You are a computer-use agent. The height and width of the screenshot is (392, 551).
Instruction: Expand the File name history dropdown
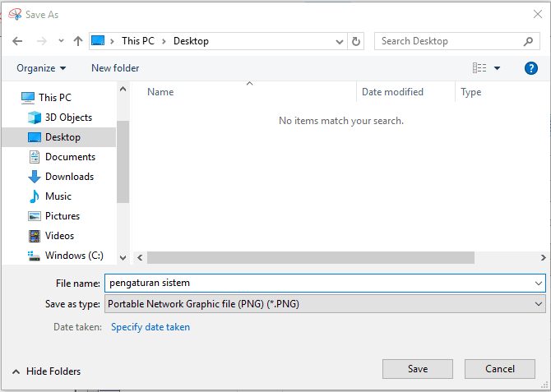point(538,283)
